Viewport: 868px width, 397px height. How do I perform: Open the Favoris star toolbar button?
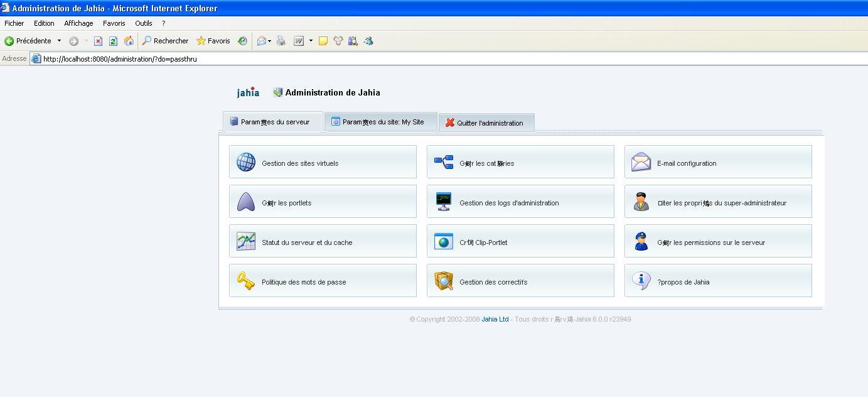(213, 41)
